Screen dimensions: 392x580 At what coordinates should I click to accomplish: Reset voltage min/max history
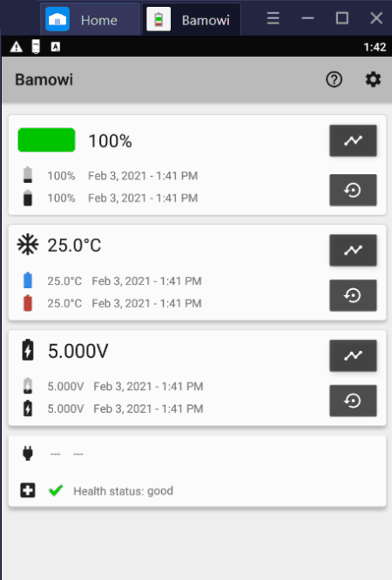point(353,401)
